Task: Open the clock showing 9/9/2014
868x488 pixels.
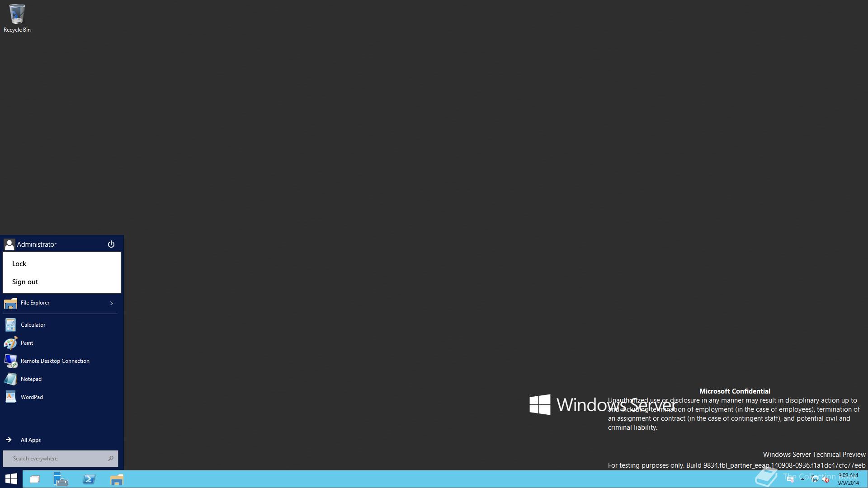Action: (x=849, y=479)
